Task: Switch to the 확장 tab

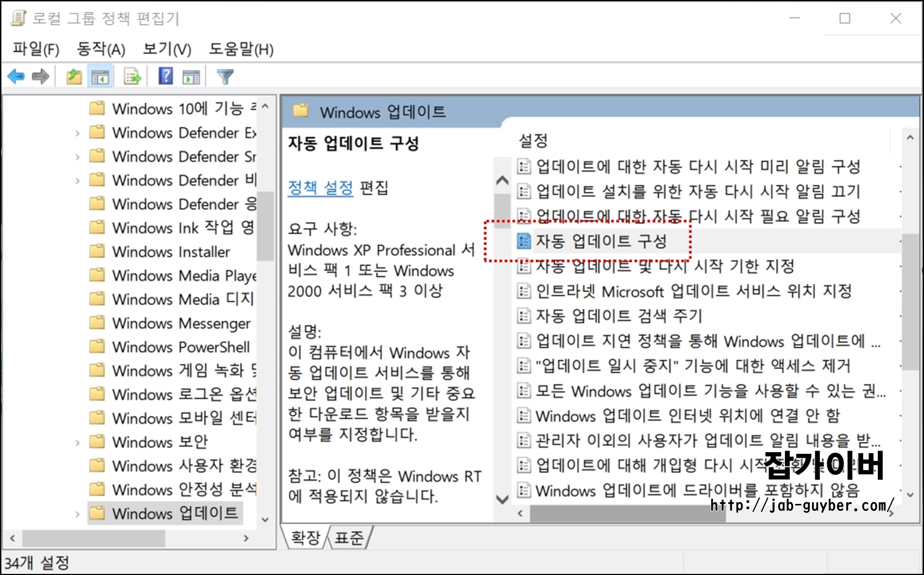Action: tap(305, 537)
